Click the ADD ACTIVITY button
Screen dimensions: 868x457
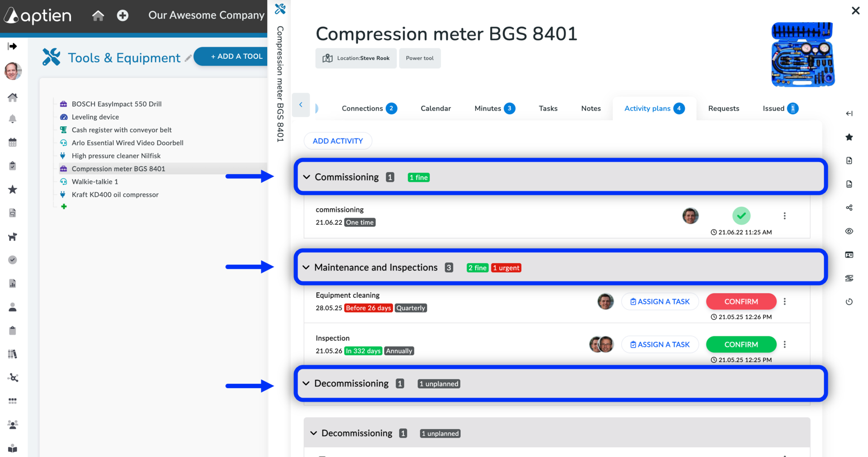338,141
